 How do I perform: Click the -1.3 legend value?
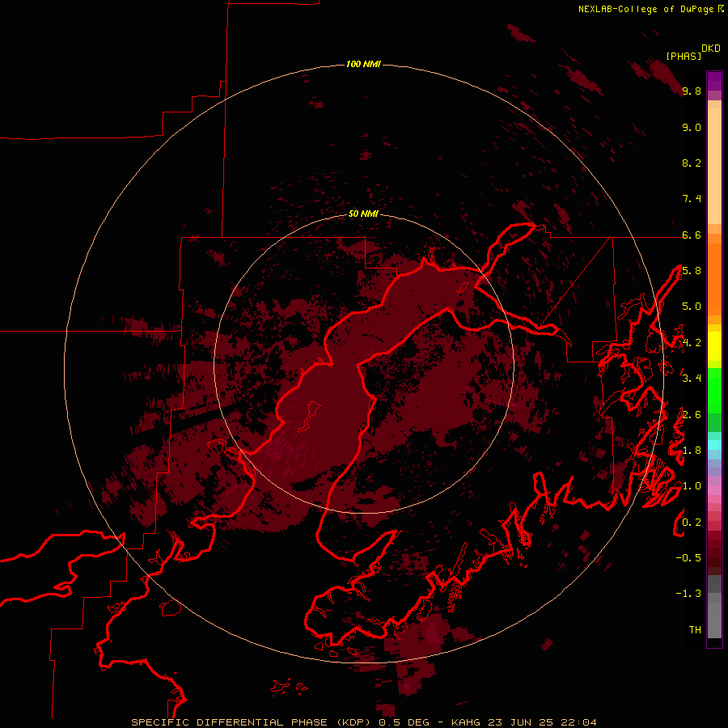point(688,594)
